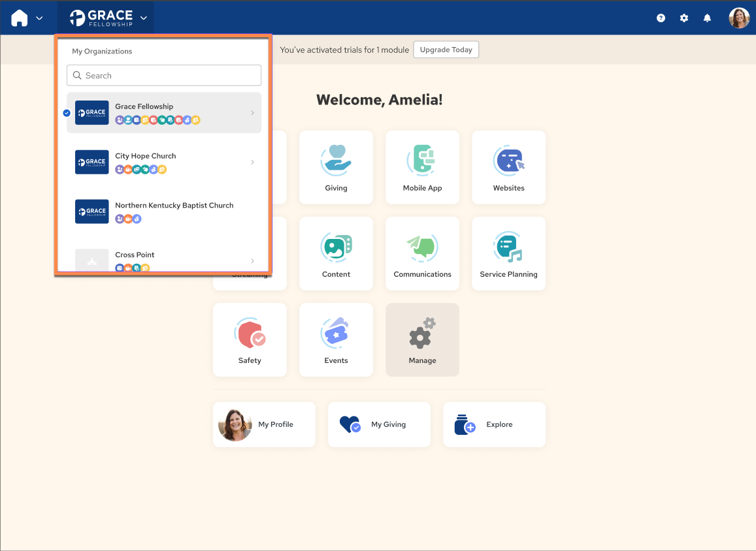Screen dimensions: 756x551
Task: Click the help question mark icon
Action: pos(661,18)
